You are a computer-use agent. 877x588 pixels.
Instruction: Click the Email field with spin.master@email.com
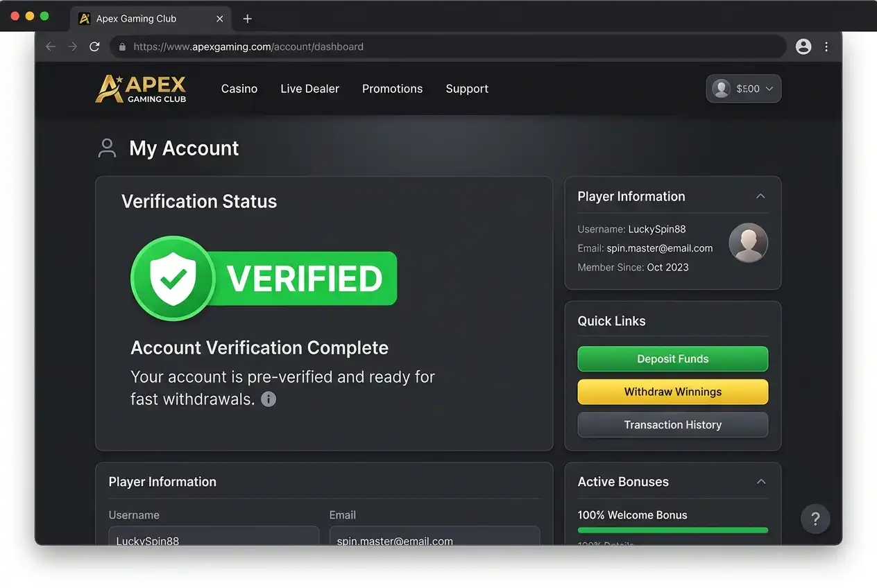pyautogui.click(x=434, y=536)
